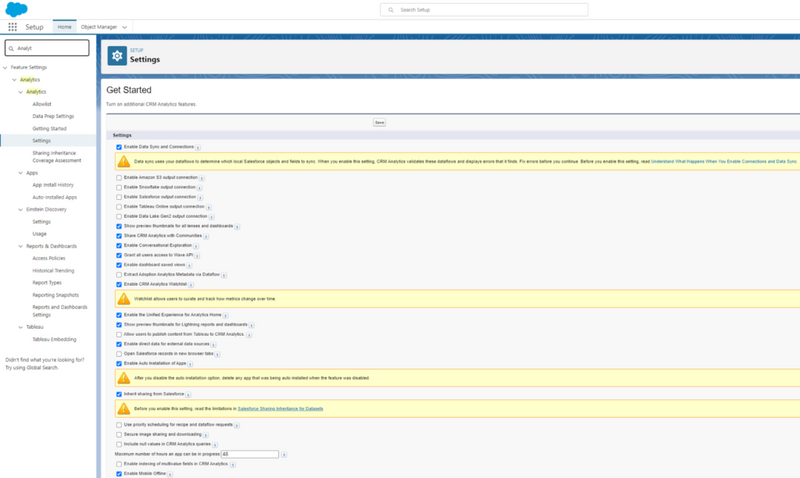Check Use priority scheduling for recipe and dataflow

pos(119,424)
